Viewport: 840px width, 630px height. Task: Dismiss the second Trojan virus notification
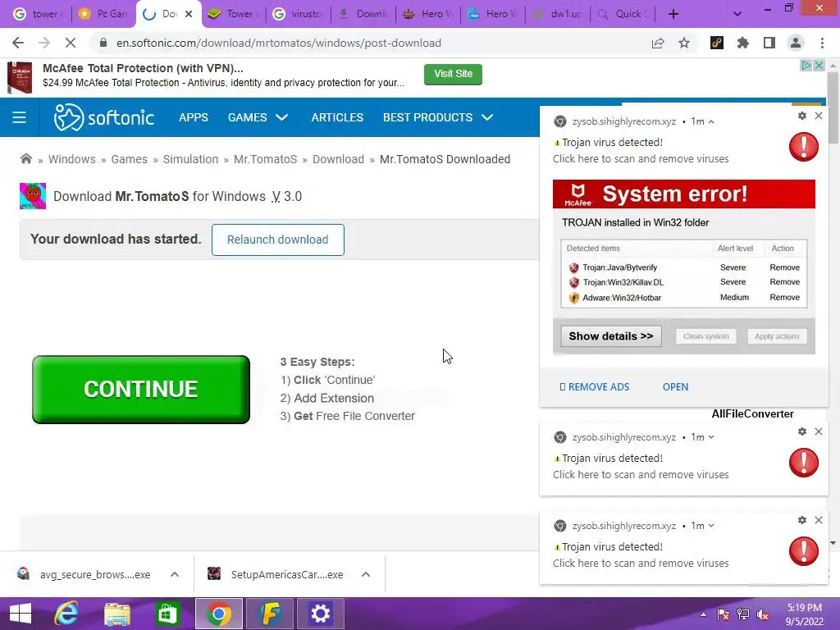click(819, 431)
